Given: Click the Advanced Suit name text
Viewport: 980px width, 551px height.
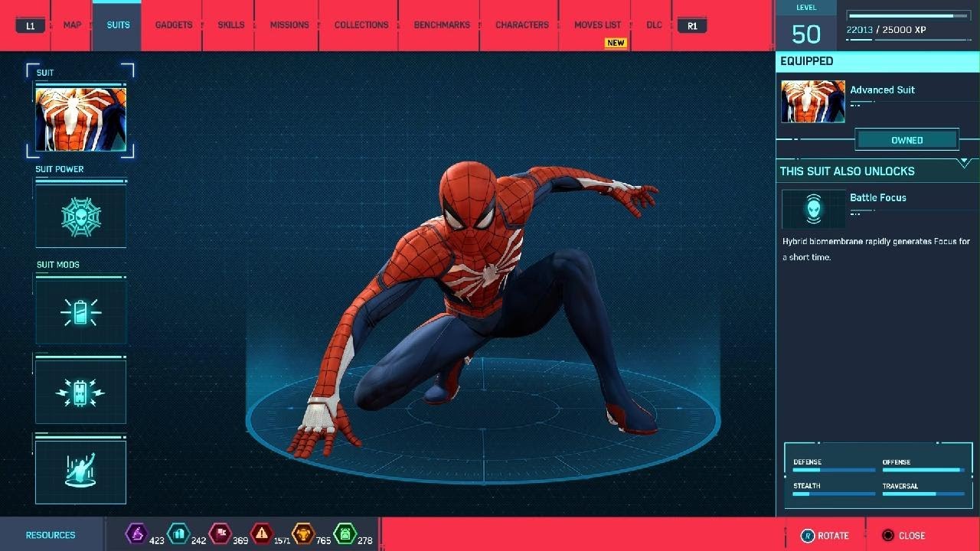Looking at the screenshot, I should pyautogui.click(x=883, y=90).
